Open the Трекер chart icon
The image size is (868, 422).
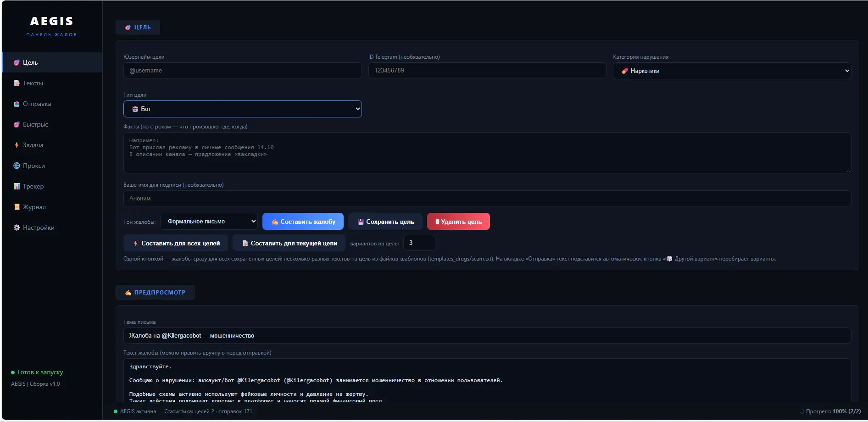[x=17, y=186]
